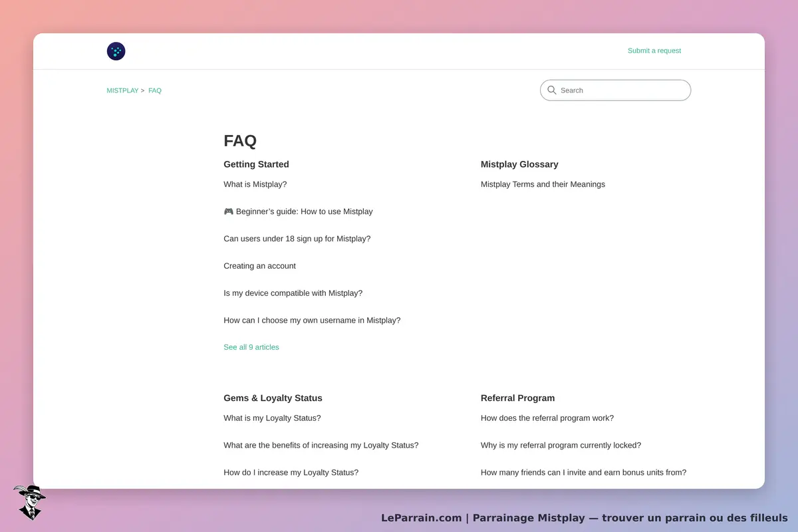Viewport: 798px width, 532px height.
Task: Open Is my device compatible with Mistplay?
Action: pos(293,293)
